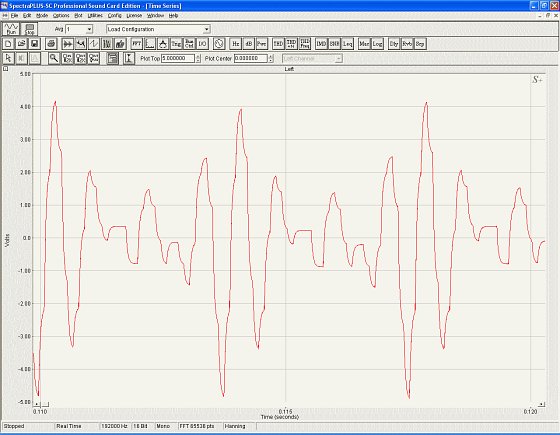Open the Options menu
This screenshot has width=560, height=435.
coord(61,16)
